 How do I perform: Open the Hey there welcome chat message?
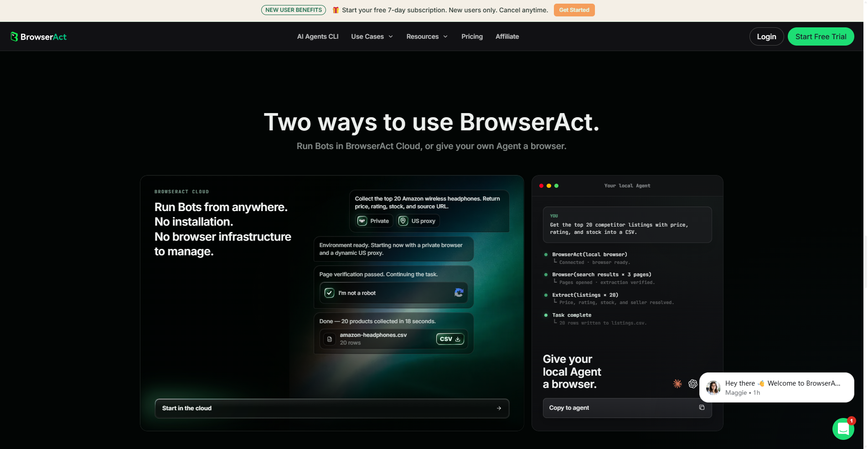tap(776, 387)
